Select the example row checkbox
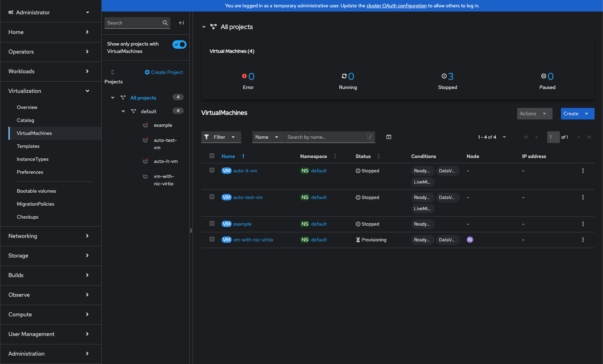The image size is (603, 364). point(212,224)
